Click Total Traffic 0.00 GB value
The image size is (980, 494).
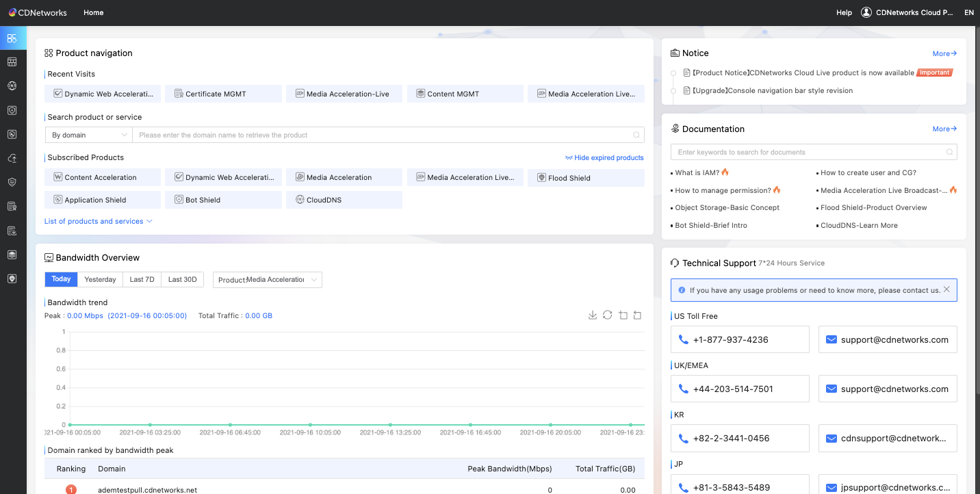click(259, 315)
